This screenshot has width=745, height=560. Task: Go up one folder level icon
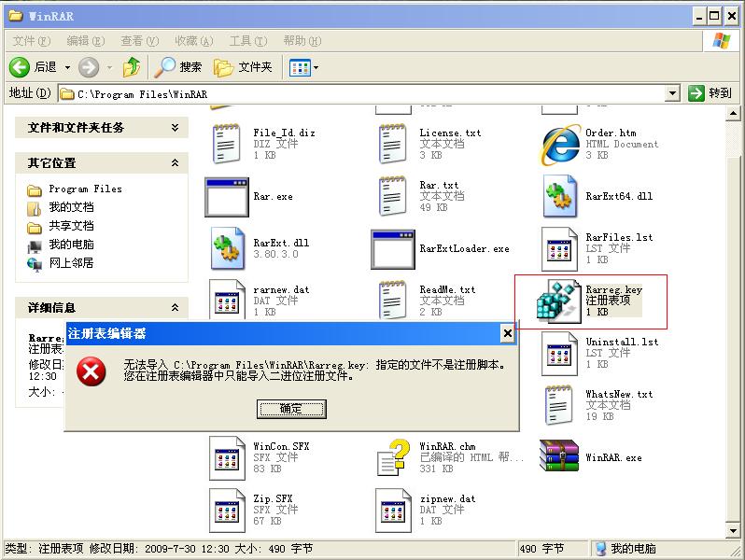pos(132,67)
